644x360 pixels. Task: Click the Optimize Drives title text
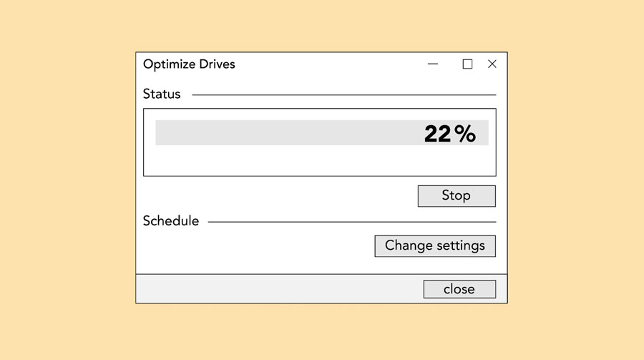tap(189, 64)
